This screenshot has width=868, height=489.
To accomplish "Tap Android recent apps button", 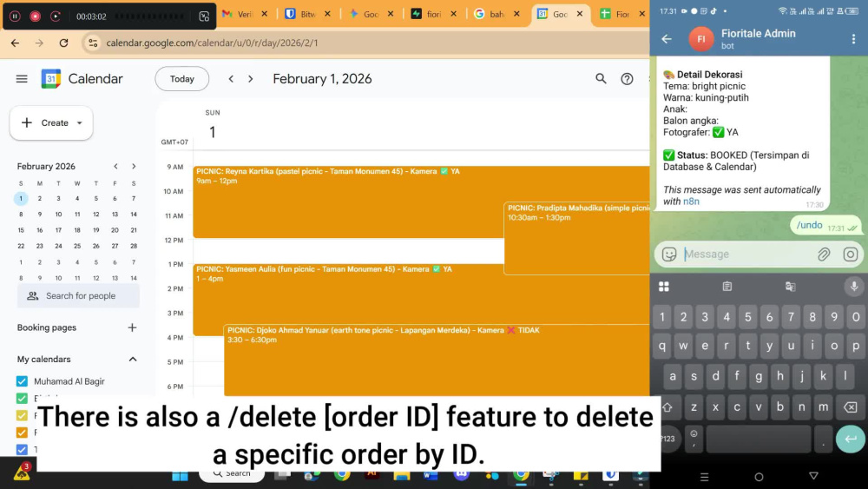I will click(704, 476).
